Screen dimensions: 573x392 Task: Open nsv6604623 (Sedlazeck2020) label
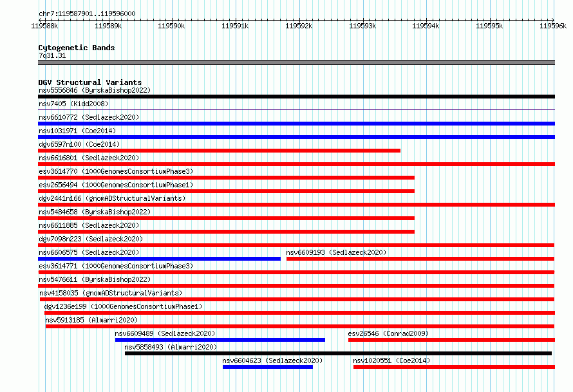[x=272, y=360]
